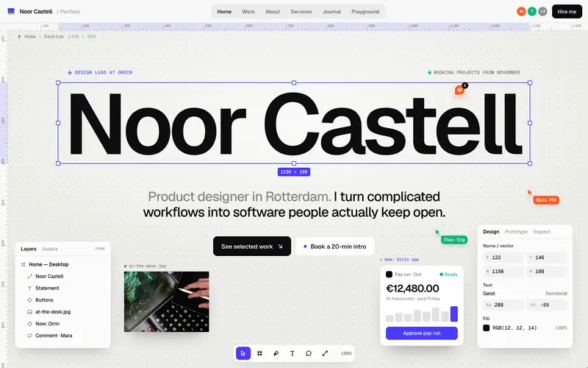Click diamond icon beside Design Lead at Orrin
Viewport: 588px width, 368px height.
coord(70,72)
